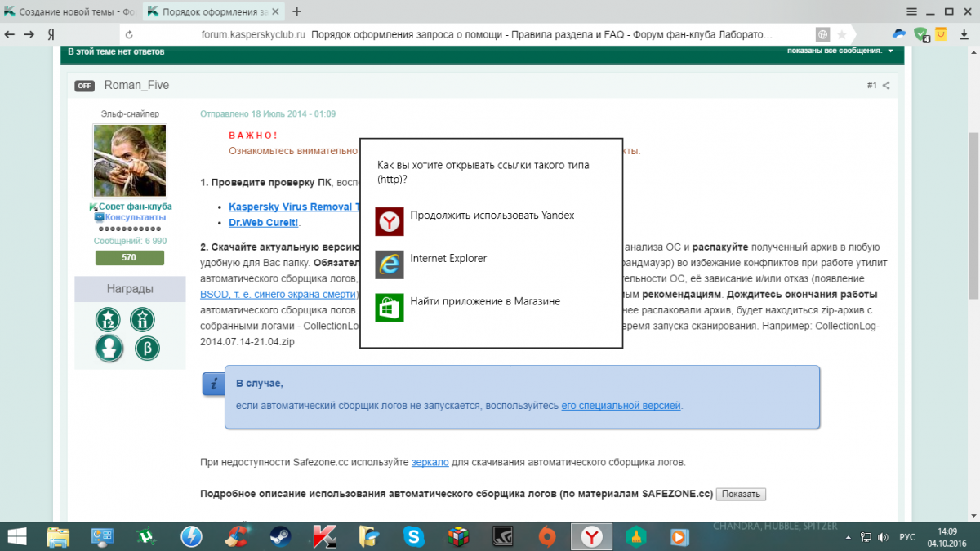Click the person silhouette award badge
This screenshot has height=551, width=980.
[108, 348]
